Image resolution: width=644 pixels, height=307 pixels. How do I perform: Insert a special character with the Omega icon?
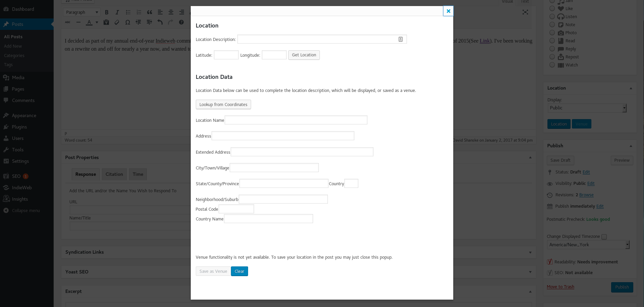[127, 22]
